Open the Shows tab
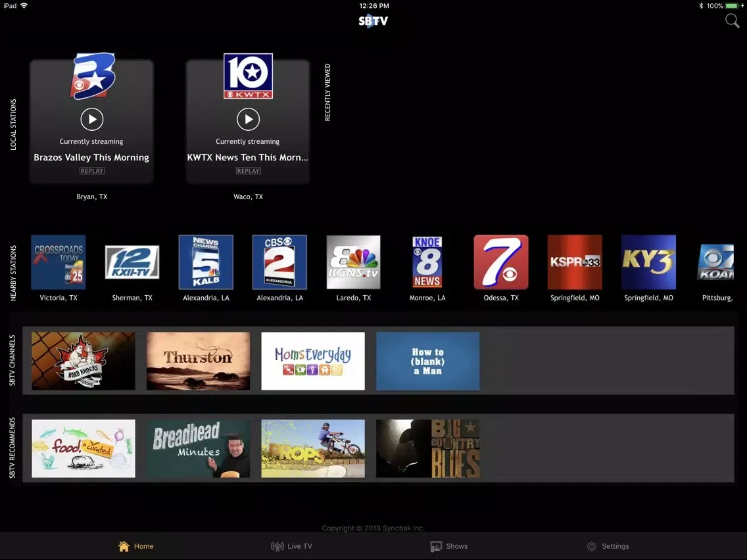Image resolution: width=747 pixels, height=560 pixels. coord(449,546)
